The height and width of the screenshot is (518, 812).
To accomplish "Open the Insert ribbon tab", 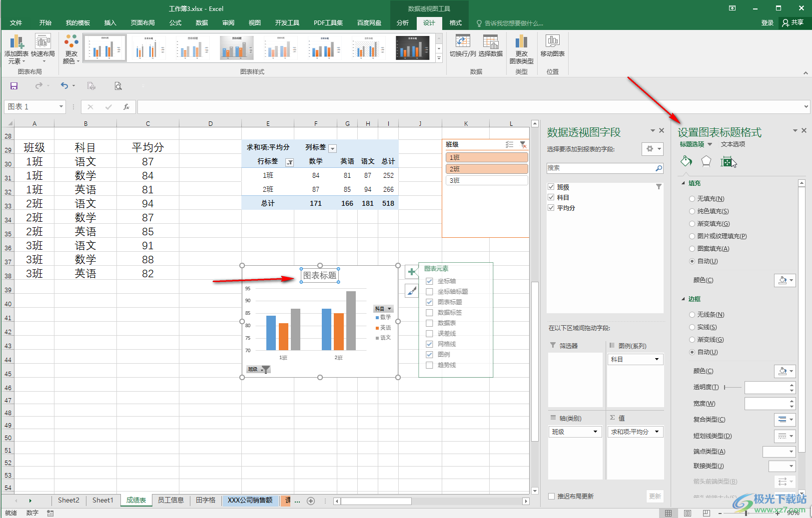I will coord(110,23).
